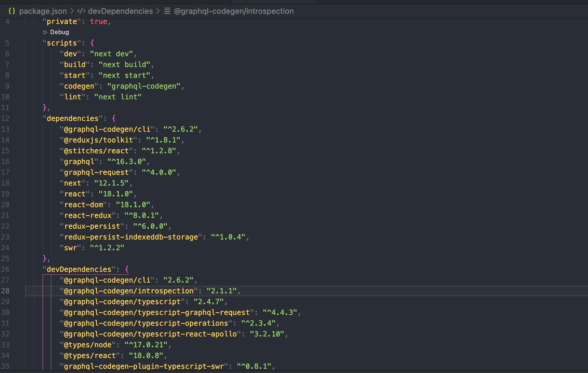Click the breadcrumb chevron after package.json
Image resolution: width=588 pixels, height=373 pixels.
coord(72,11)
